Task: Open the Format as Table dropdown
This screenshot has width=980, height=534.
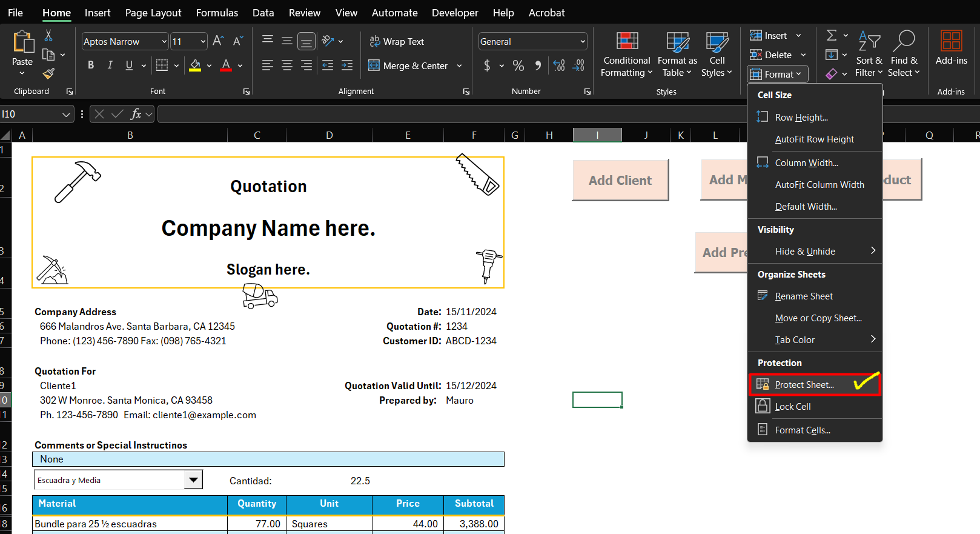Action: [x=677, y=54]
